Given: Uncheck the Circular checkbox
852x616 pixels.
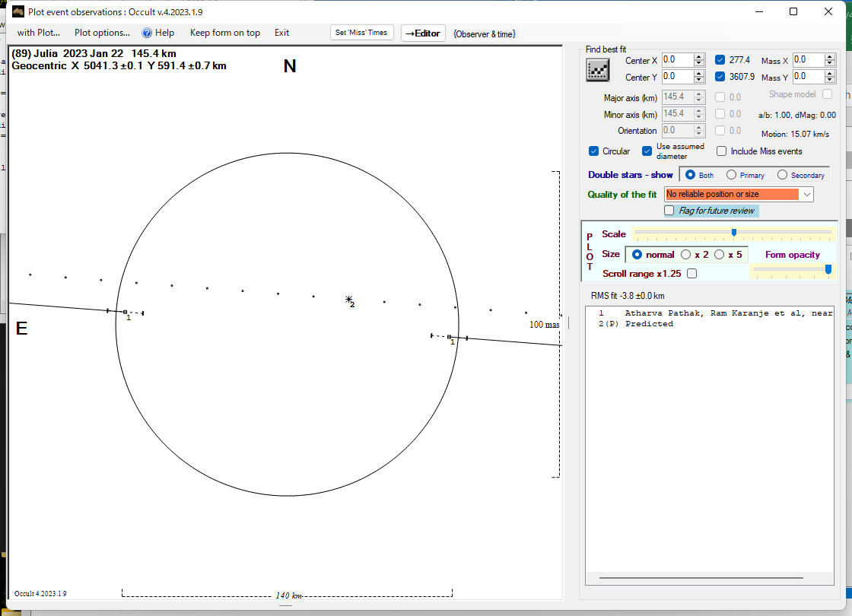Looking at the screenshot, I should pyautogui.click(x=594, y=151).
